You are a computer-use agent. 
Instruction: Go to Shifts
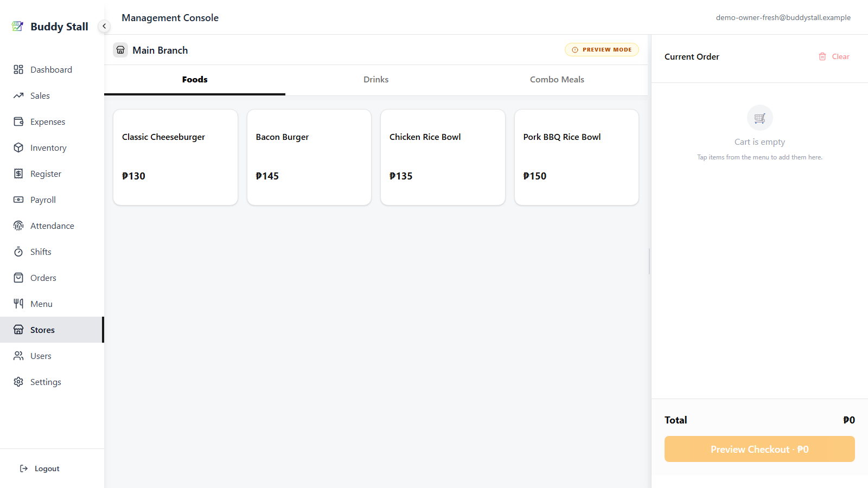tap(51, 252)
